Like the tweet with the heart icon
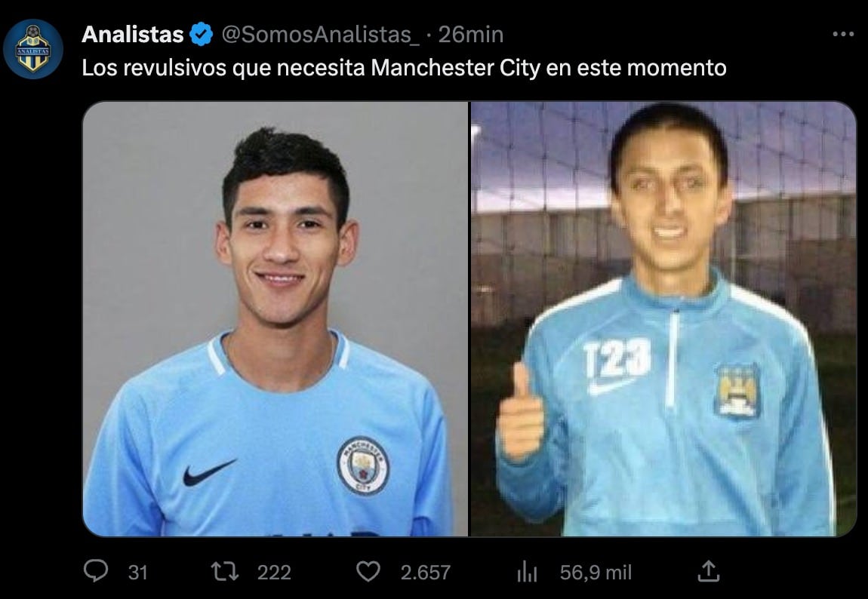 point(368,571)
